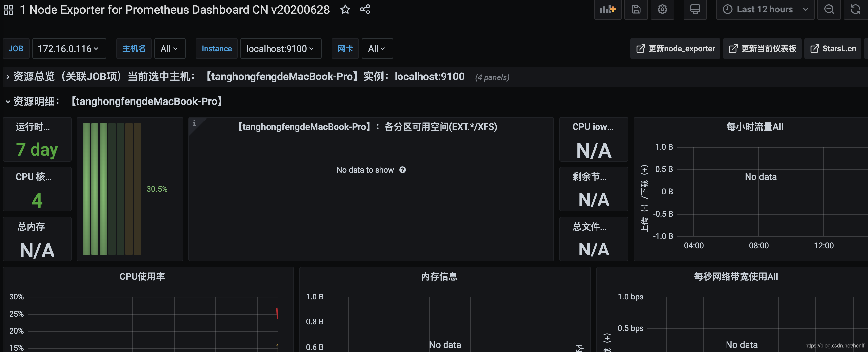Zoom out the time range
This screenshot has height=352, width=868.
829,10
